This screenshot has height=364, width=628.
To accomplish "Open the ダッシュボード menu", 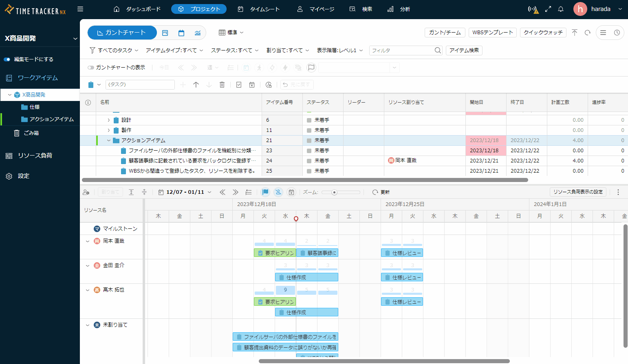I will point(137,9).
